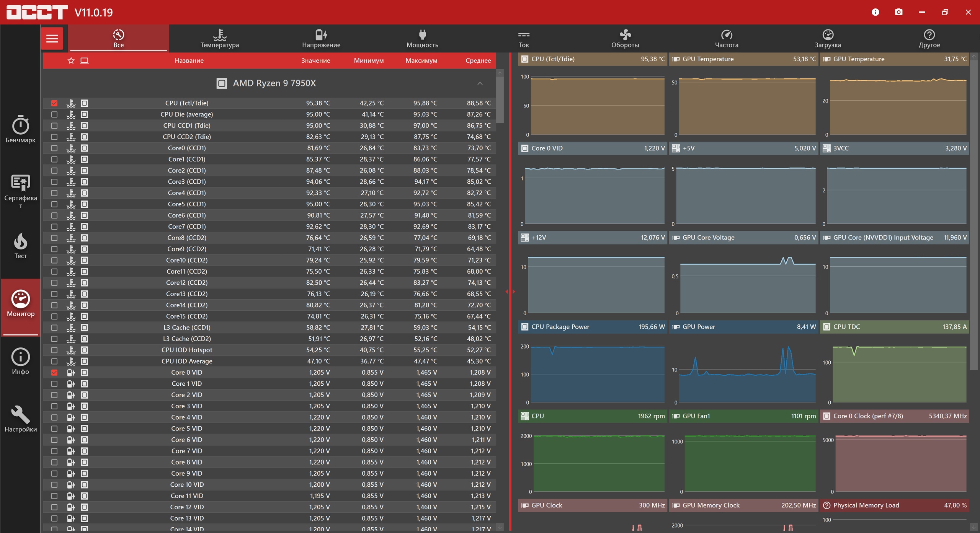Switch to the Напряжение tab
This screenshot has width=980, height=533.
coord(321,38)
